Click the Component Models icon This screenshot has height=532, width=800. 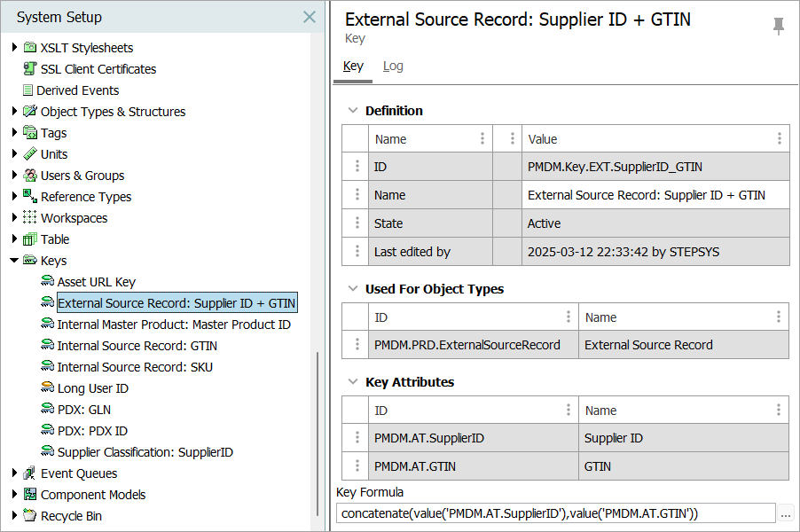click(30, 495)
